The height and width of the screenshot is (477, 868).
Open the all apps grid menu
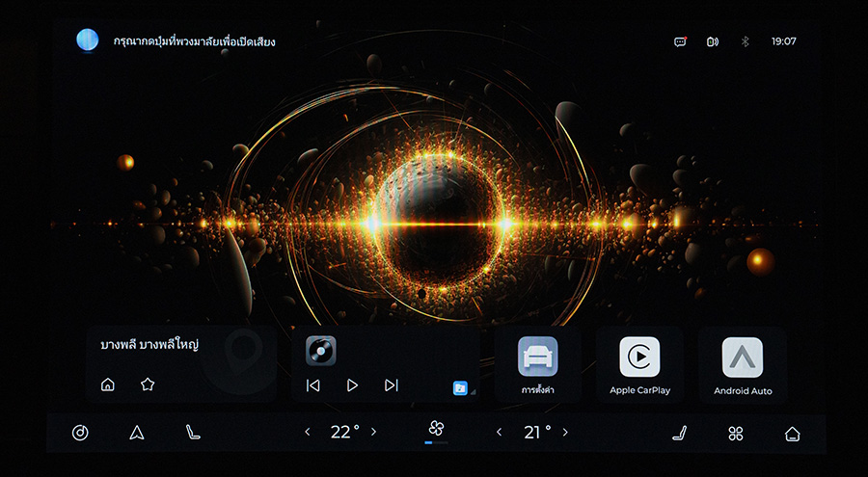click(x=736, y=433)
